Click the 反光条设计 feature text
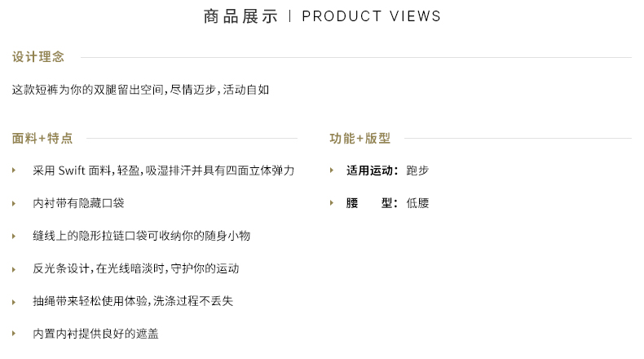 136,268
